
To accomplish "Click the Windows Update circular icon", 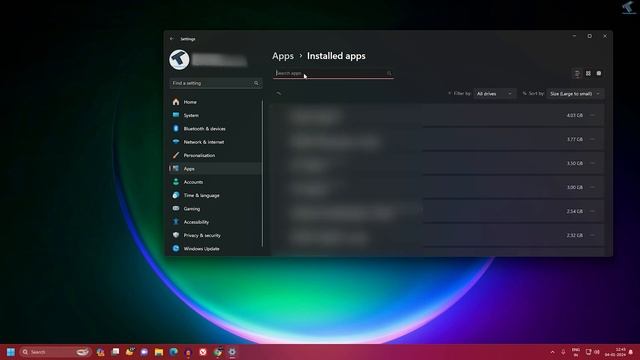I will click(x=176, y=249).
